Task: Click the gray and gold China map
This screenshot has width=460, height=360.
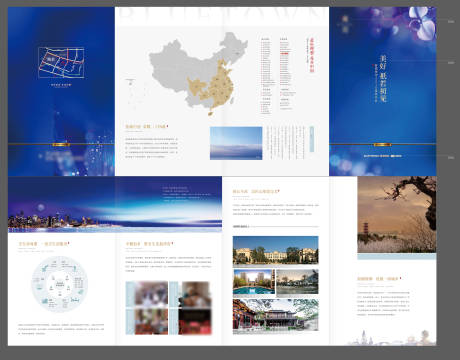Action: (x=198, y=74)
